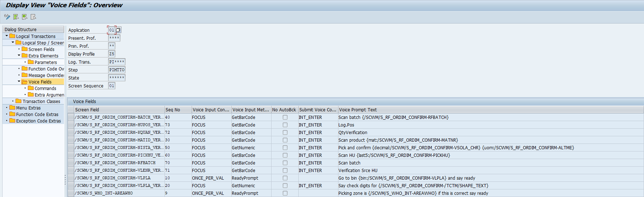
Task: Click the Transaction Classes folder icon
Action: tap(18, 101)
